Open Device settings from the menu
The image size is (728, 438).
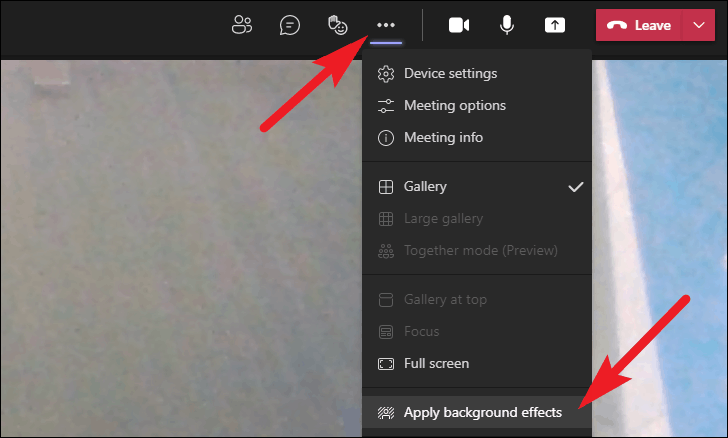click(x=477, y=73)
